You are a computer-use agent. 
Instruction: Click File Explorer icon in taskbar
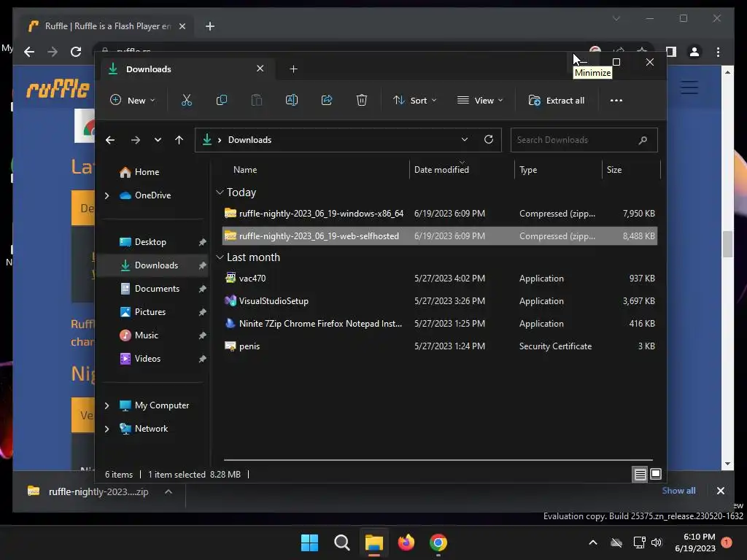click(374, 542)
